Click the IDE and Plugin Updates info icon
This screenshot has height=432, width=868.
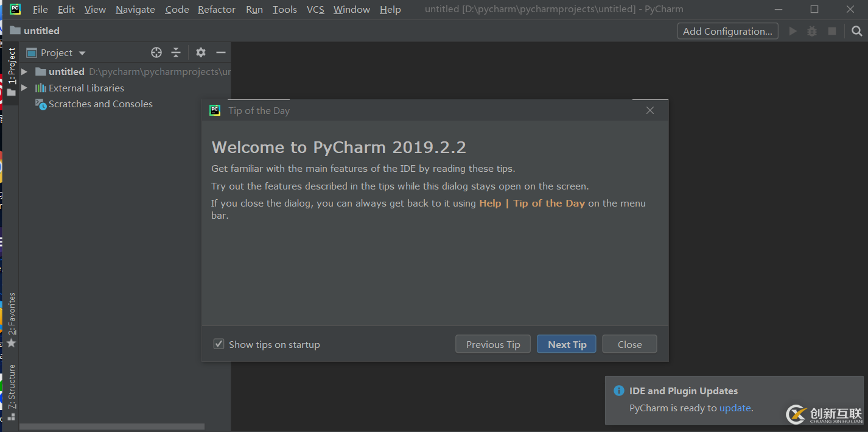click(619, 391)
